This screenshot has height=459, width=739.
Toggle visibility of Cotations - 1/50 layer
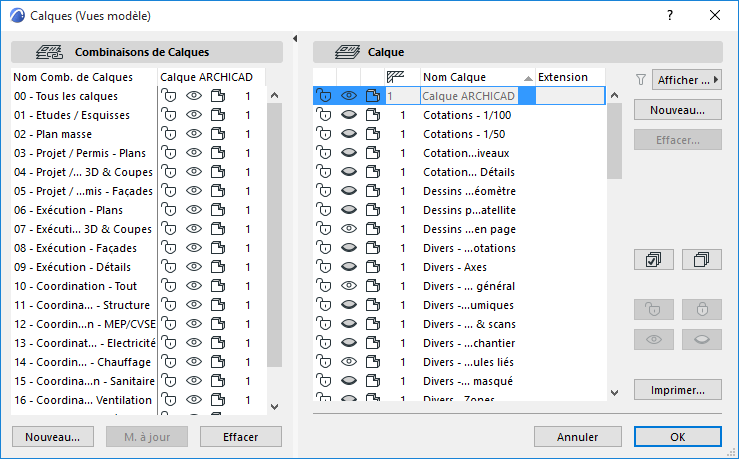pos(349,134)
